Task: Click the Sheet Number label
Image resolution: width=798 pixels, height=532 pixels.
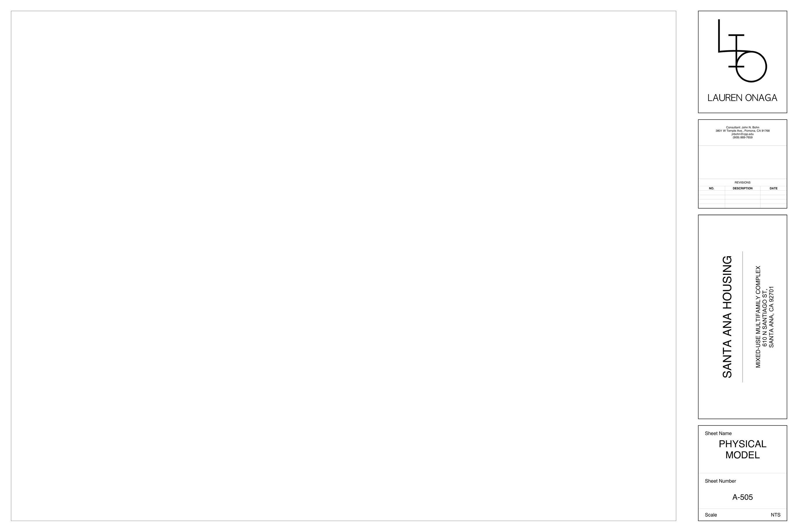Action: click(720, 481)
